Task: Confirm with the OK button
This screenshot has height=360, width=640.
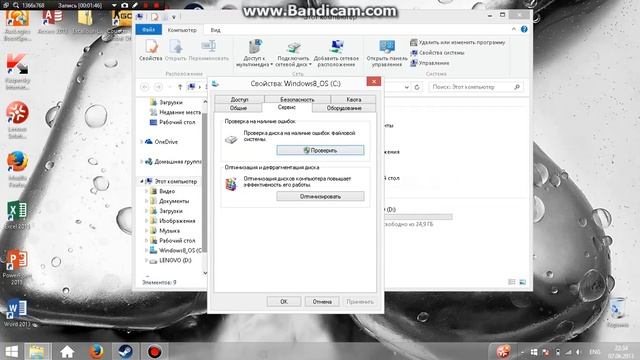Action: (284, 302)
